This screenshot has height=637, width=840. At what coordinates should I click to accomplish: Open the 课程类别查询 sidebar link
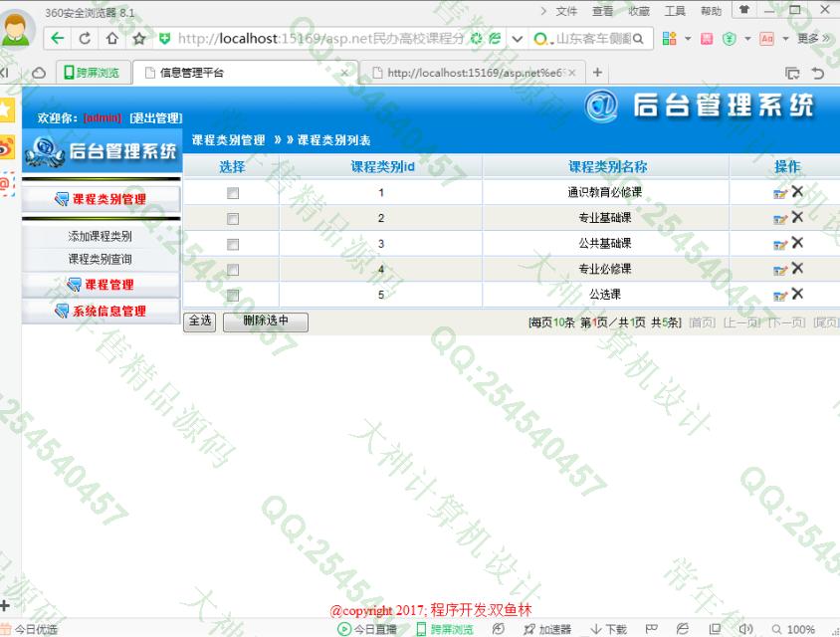101,260
